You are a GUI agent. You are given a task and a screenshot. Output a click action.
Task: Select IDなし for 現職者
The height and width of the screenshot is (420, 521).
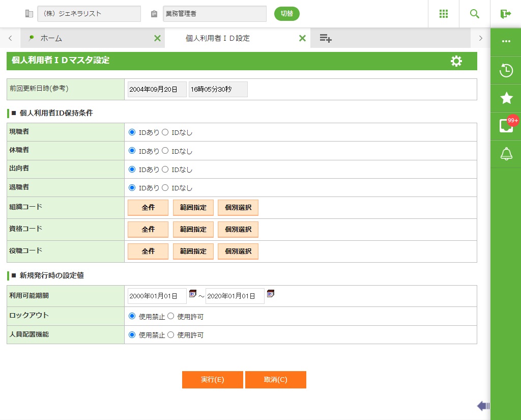click(165, 132)
